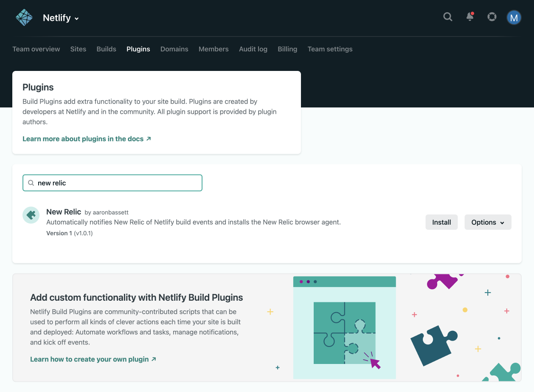The image size is (534, 392).
Task: Open the Builds tab
Action: (x=106, y=49)
